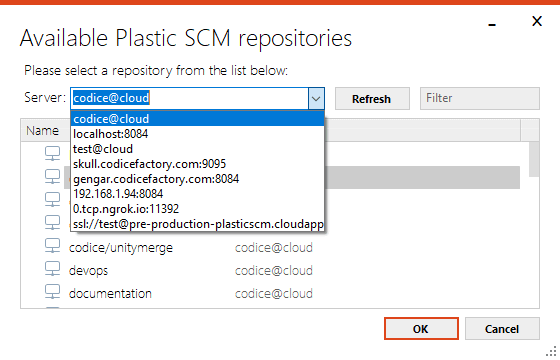Screen dimensions: 560x360
Task: Choose gengar.codicefactory.com:8084 server entry
Action: tap(198, 179)
